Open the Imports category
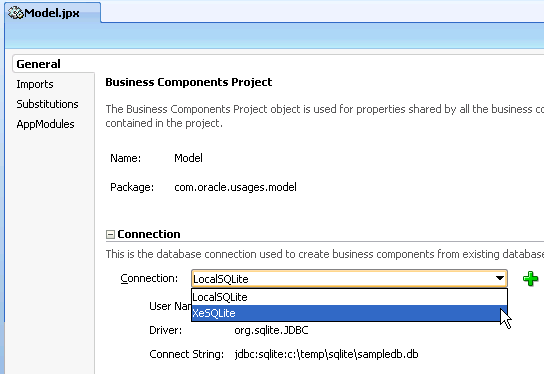 point(35,84)
